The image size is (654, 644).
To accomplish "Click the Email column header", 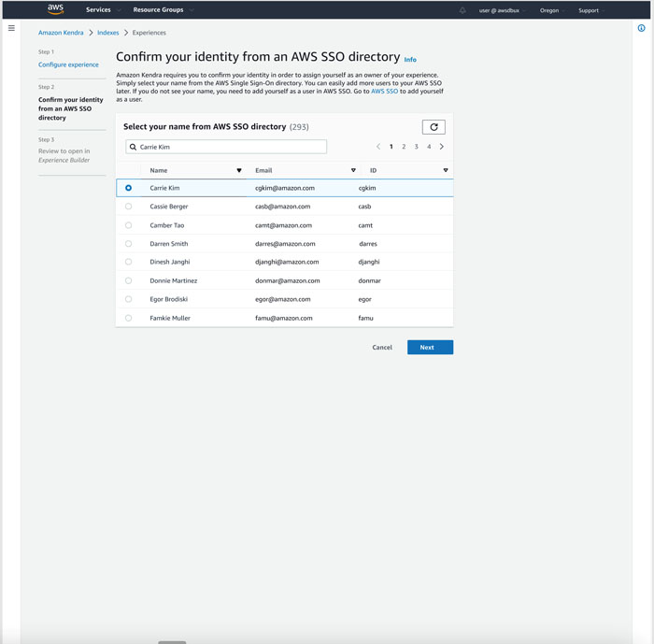I will pos(263,170).
